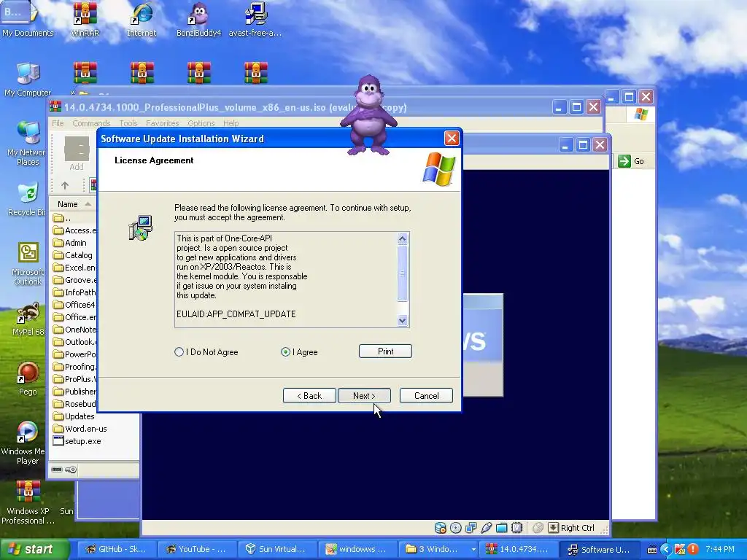
Task: Select the MyPal 68 browser shortcut
Action: pyautogui.click(x=28, y=319)
